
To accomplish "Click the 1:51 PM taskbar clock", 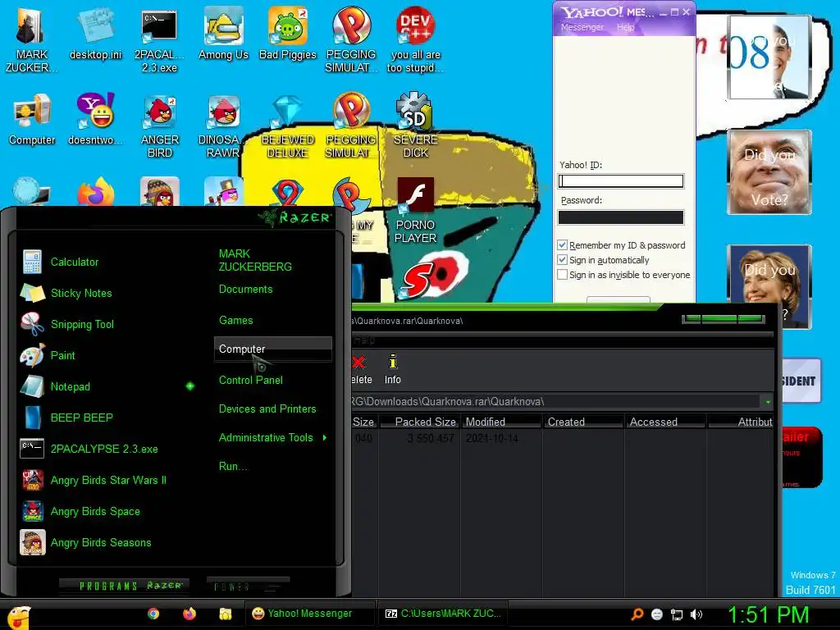I will [768, 614].
